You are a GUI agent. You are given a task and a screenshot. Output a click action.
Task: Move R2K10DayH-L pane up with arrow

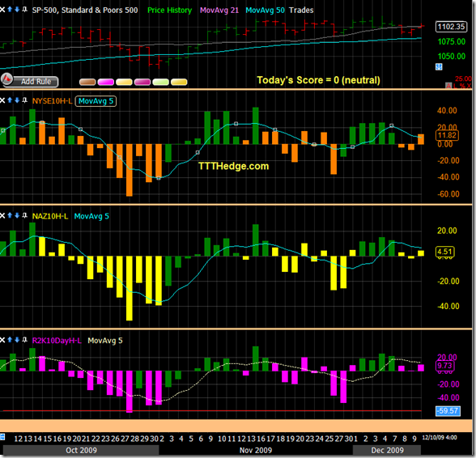click(10, 340)
